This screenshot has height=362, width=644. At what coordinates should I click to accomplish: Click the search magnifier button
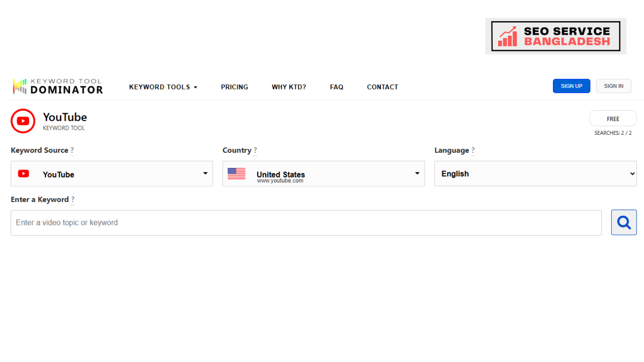(624, 222)
